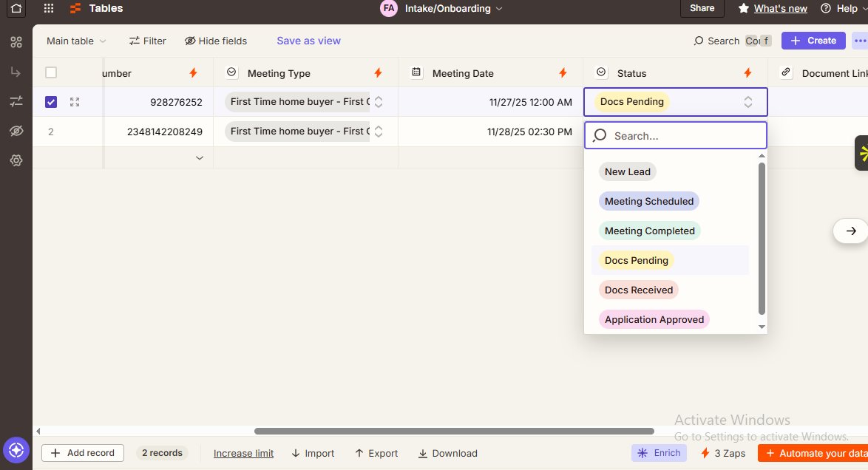Viewport: 868px width, 470px height.
Task: Select the fields grid icon in sidebar
Action: [16, 42]
